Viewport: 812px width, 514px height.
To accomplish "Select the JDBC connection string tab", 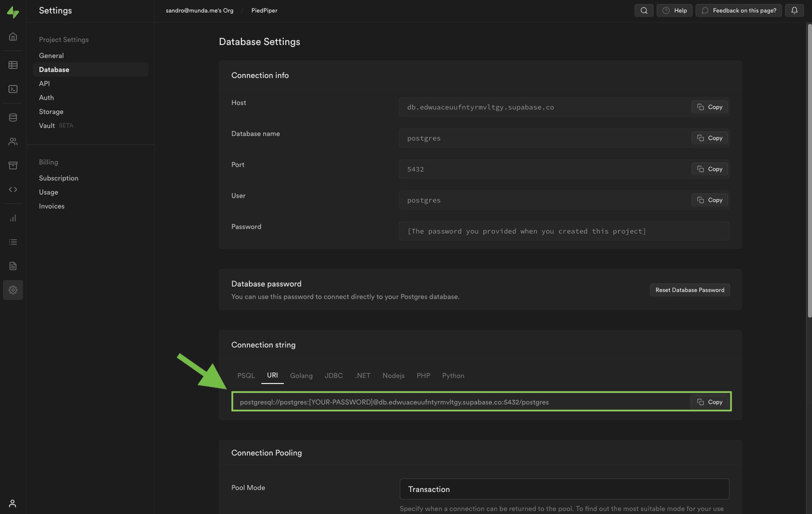I will coord(334,375).
